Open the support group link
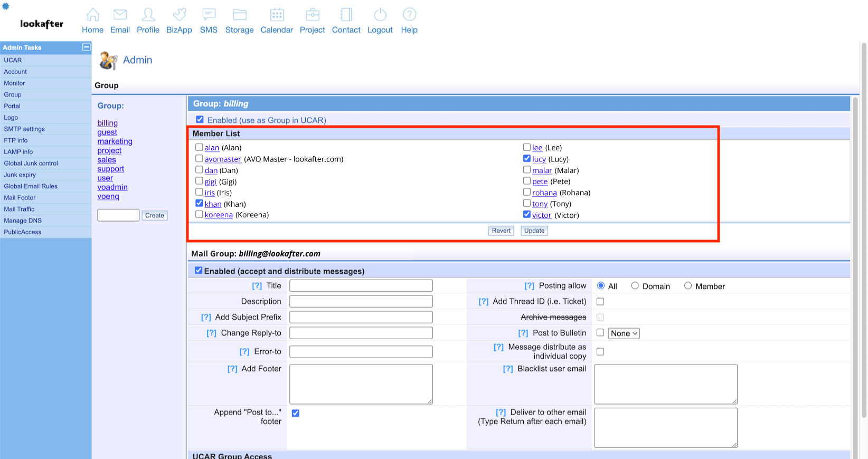Image resolution: width=868 pixels, height=459 pixels. (111, 169)
